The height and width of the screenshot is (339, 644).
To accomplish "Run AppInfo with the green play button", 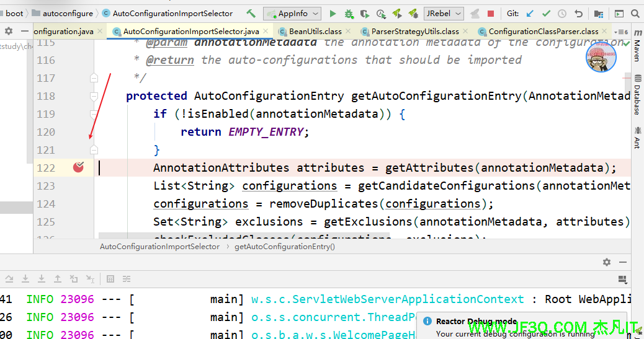I will 333,13.
